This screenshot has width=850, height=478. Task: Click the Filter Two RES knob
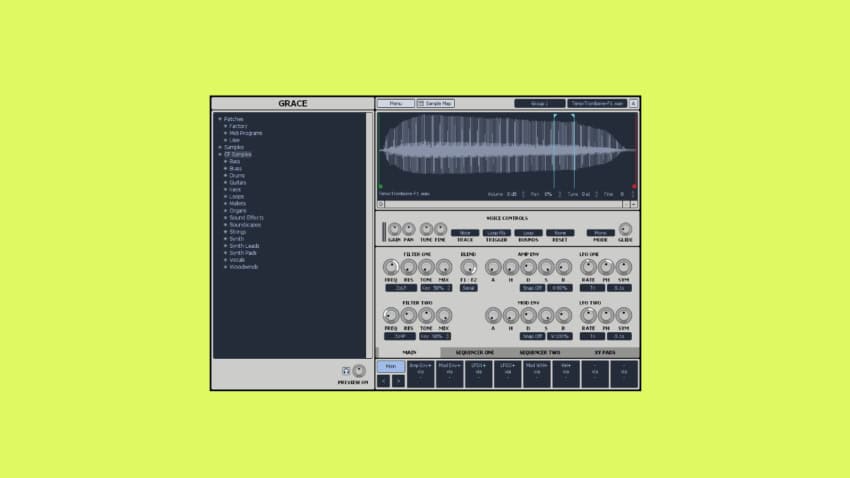pos(408,316)
